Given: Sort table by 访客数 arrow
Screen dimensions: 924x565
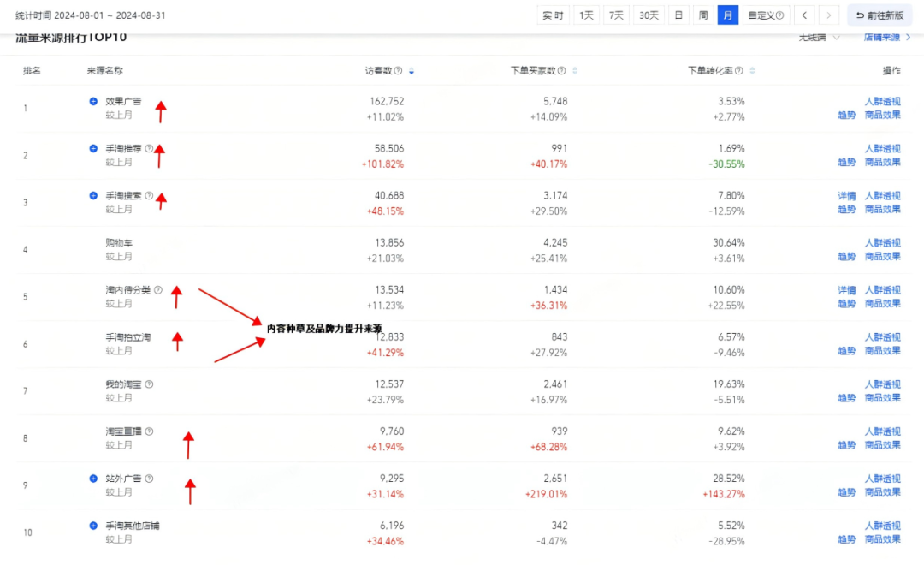Looking at the screenshot, I should pyautogui.click(x=412, y=71).
